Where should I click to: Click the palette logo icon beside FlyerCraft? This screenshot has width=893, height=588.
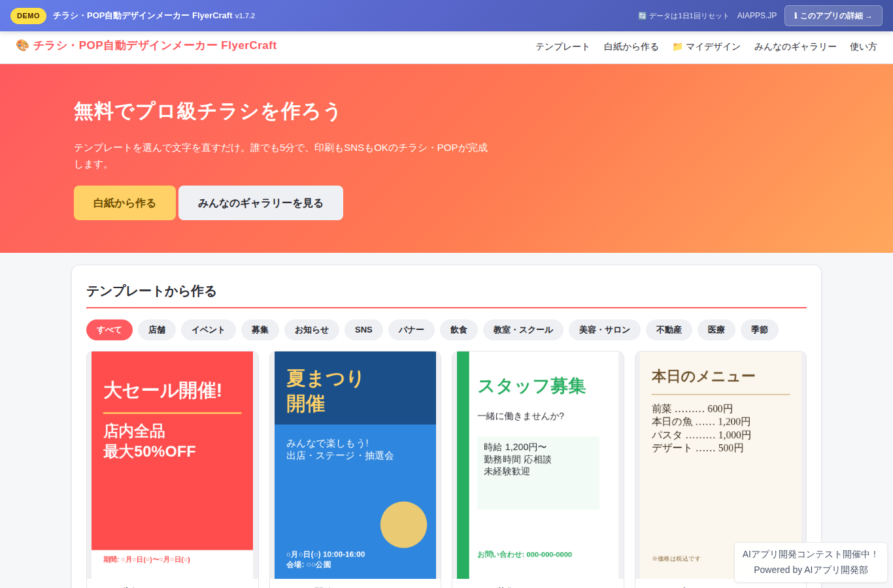point(22,45)
